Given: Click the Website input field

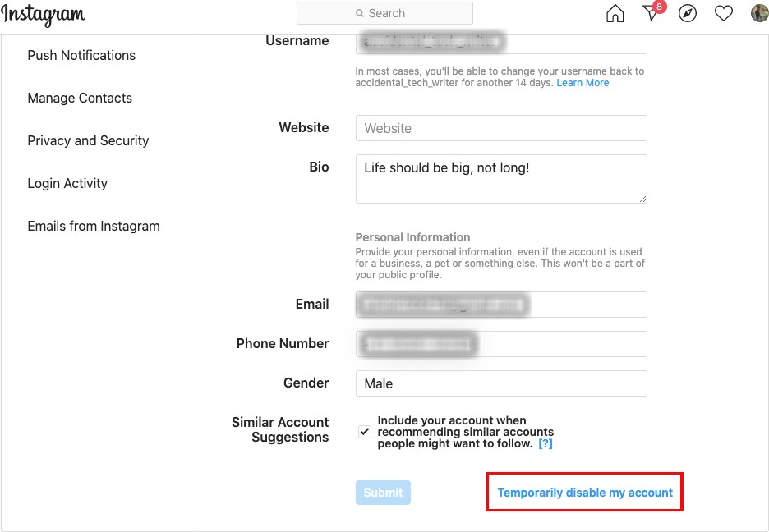Looking at the screenshot, I should click(501, 128).
